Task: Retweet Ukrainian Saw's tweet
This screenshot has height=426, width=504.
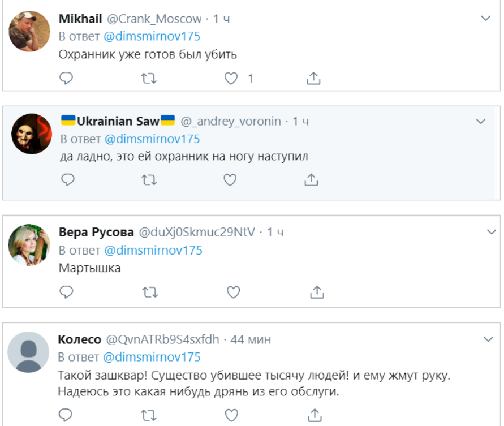Action: pyautogui.click(x=149, y=180)
